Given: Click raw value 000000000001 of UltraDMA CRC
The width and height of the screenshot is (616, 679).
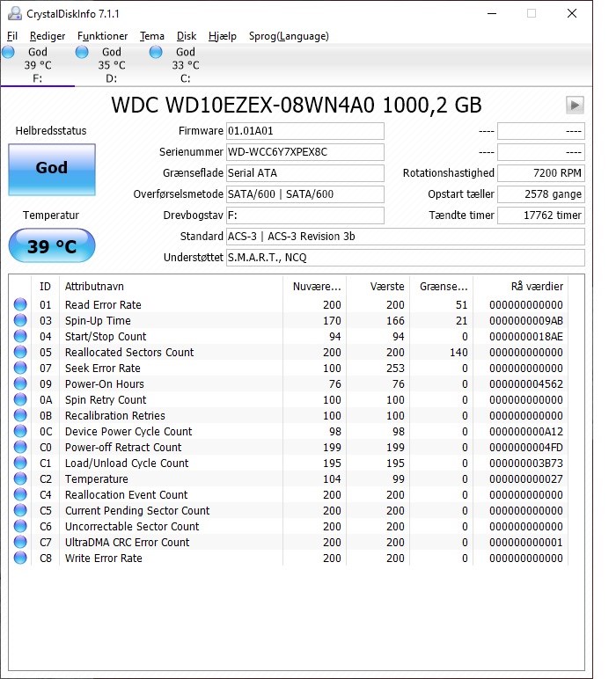Looking at the screenshot, I should [x=526, y=542].
